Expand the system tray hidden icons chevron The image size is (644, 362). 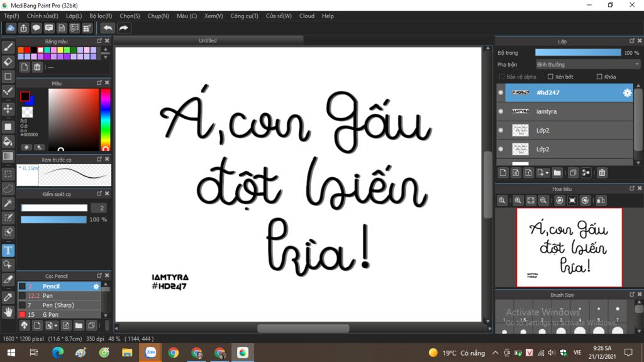pos(496,353)
